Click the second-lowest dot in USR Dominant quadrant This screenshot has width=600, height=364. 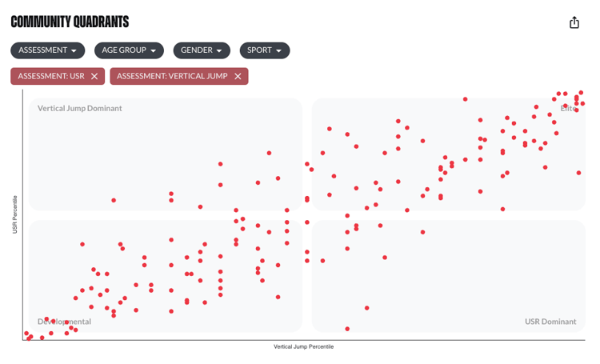click(x=367, y=308)
